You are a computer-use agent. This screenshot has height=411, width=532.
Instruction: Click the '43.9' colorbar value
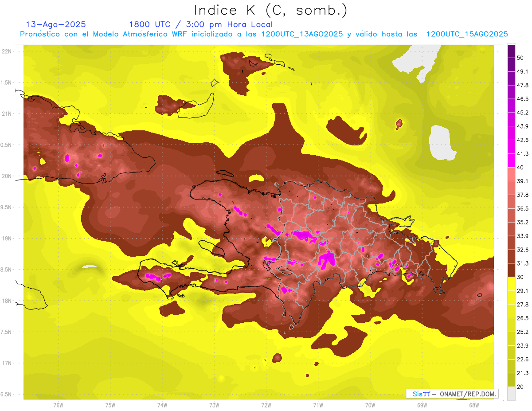523,126
